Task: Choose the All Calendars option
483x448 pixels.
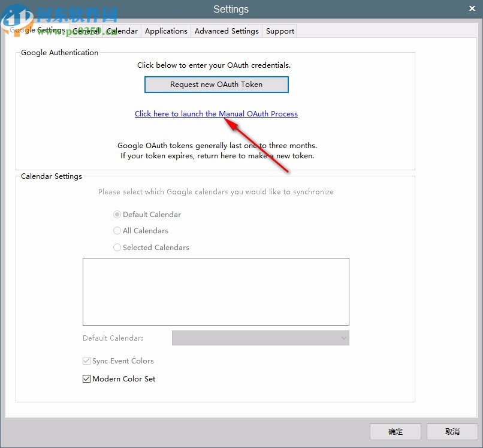Action: (117, 230)
